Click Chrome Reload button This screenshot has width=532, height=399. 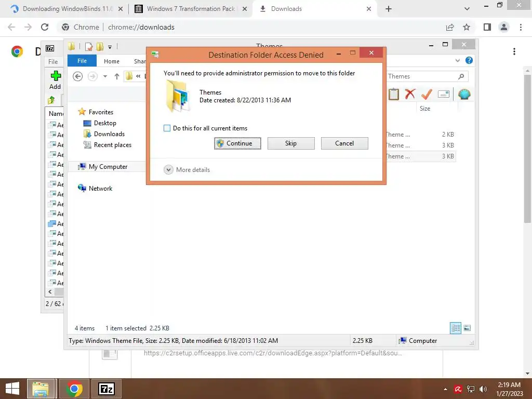[45, 27]
